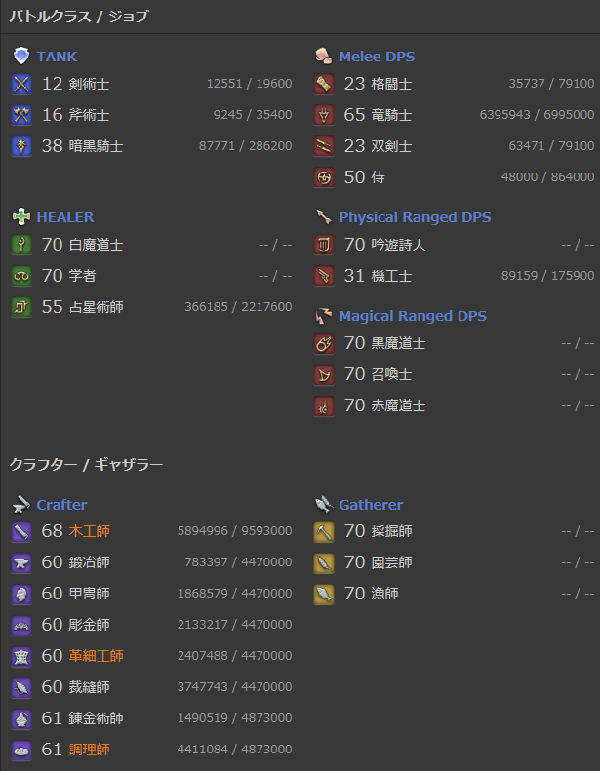Click the 召喚士 job icon
The height and width of the screenshot is (771, 600).
pyautogui.click(x=324, y=374)
